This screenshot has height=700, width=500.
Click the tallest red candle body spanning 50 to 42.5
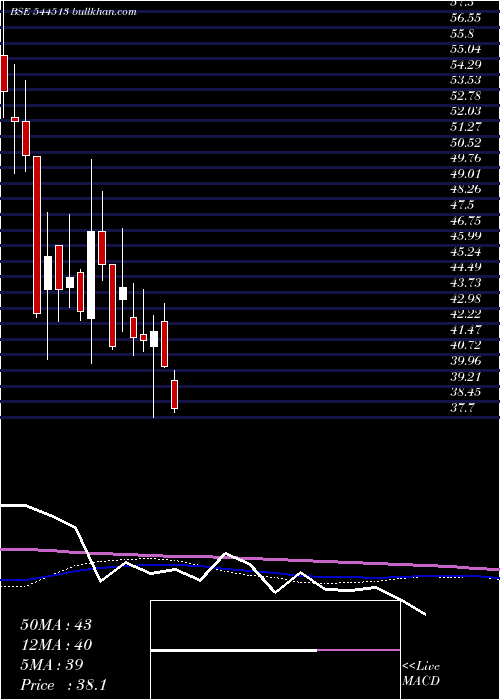(x=37, y=235)
